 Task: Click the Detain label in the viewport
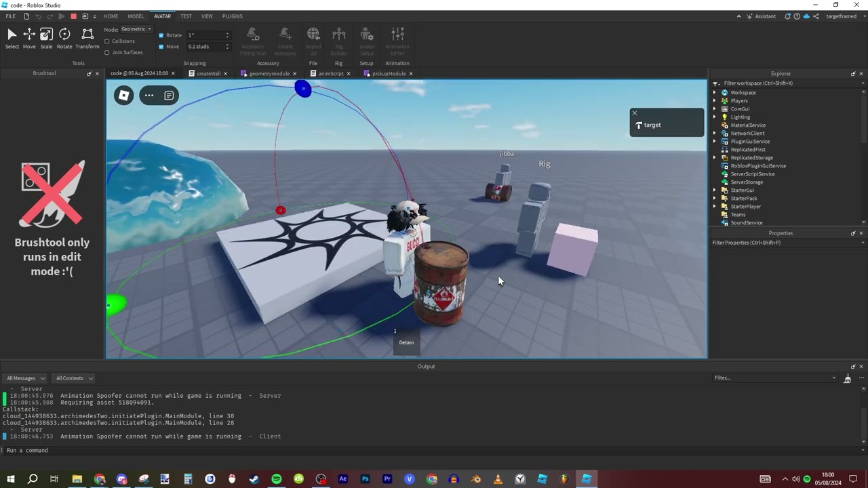click(406, 342)
